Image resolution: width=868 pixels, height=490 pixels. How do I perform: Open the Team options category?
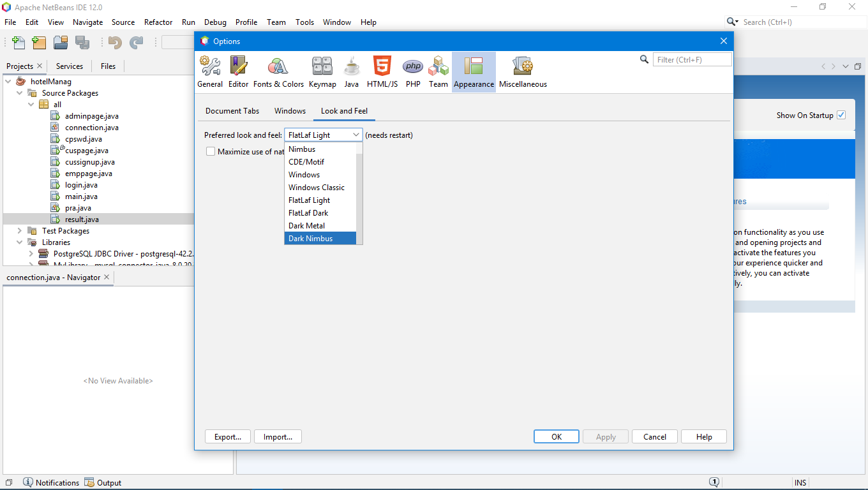tap(438, 72)
